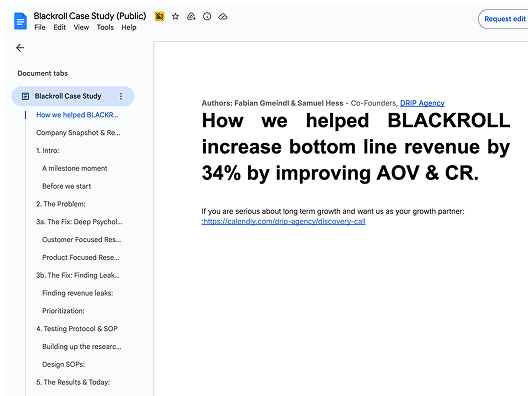Go to 4. Testing Protocol & SOP section
528x396 pixels.
click(x=77, y=329)
